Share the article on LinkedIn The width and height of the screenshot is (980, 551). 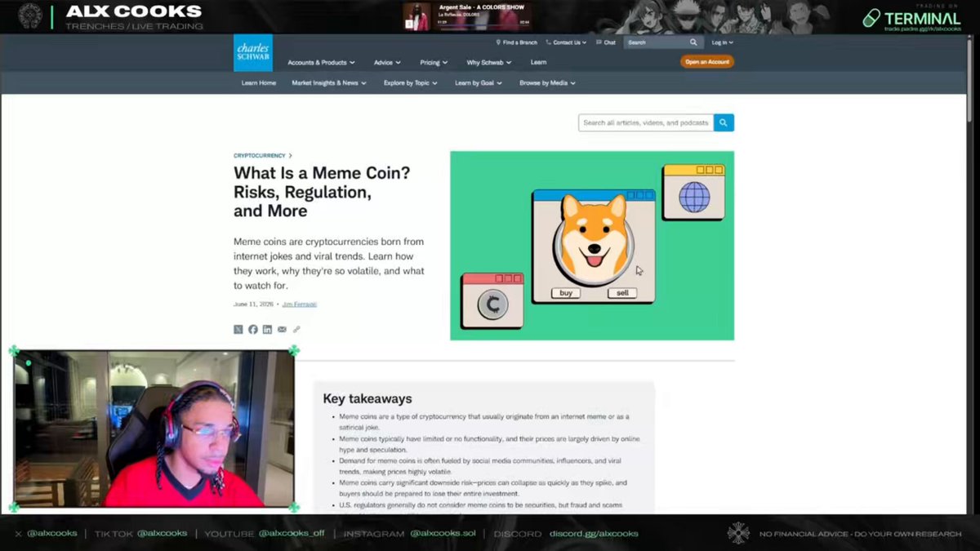pyautogui.click(x=267, y=330)
